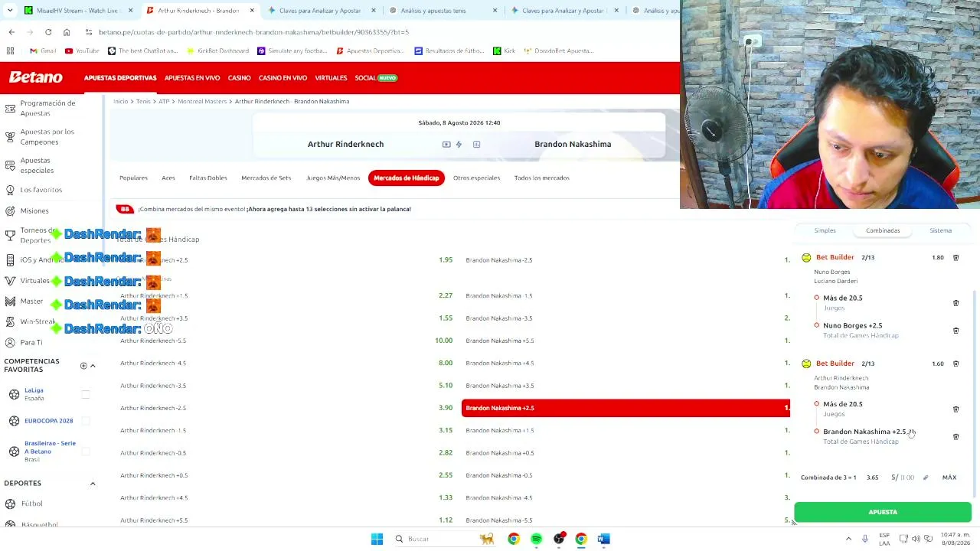Viewport: 980px width, 551px height.
Task: Select Arthur Rinderknech -5.5 at 10.00
Action: 287,341
